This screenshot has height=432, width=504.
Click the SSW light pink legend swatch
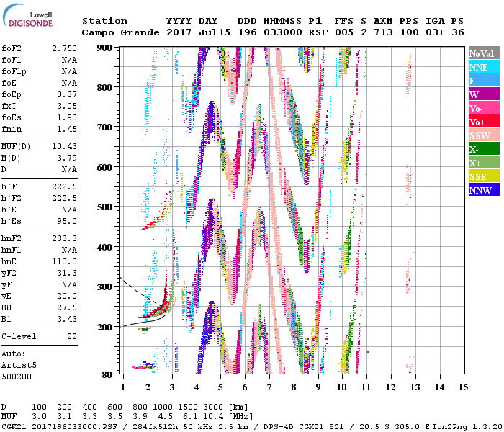point(483,135)
